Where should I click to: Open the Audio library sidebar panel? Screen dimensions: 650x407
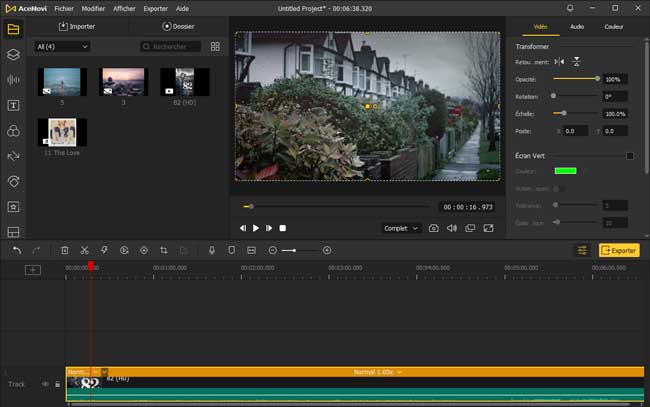point(14,80)
